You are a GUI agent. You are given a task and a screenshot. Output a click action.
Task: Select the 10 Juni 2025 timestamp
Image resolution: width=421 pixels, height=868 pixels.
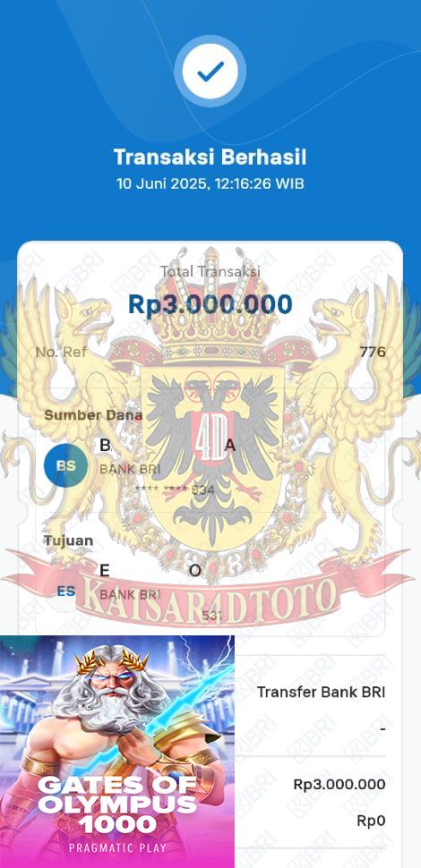[x=210, y=183]
